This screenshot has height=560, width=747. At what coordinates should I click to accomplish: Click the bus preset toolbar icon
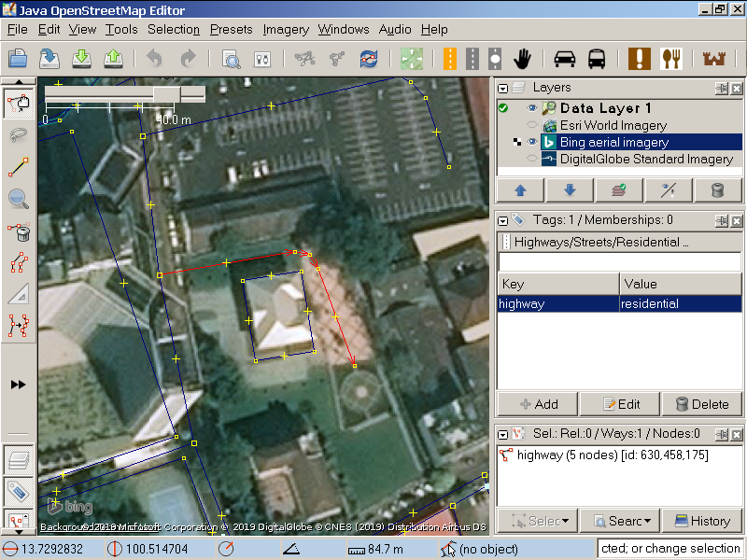[596, 59]
